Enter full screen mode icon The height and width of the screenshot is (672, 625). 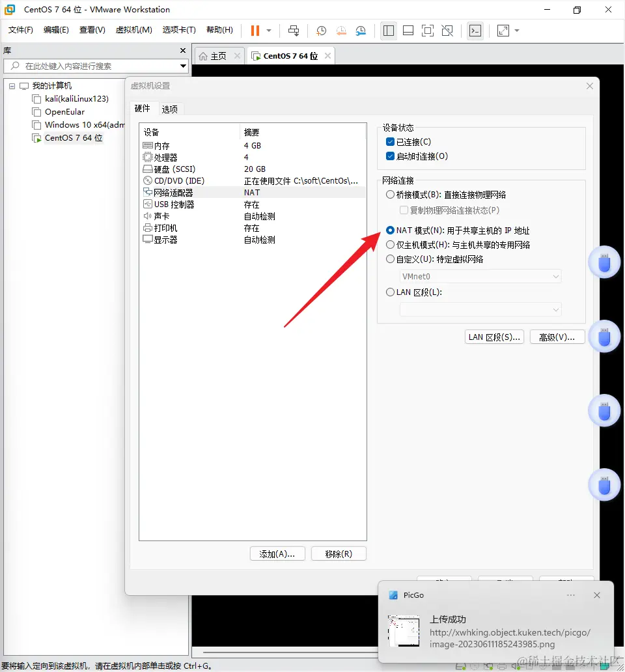click(428, 31)
